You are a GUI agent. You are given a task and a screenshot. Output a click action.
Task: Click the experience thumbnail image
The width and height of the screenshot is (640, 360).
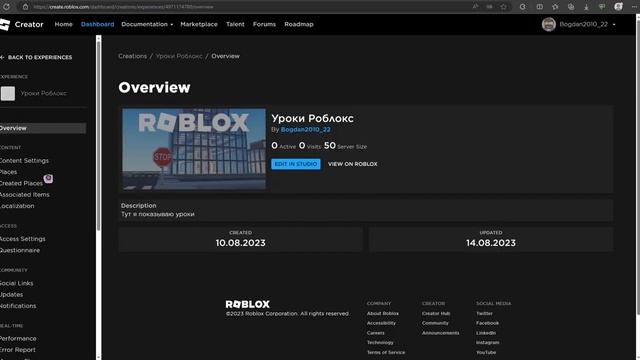pyautogui.click(x=194, y=149)
